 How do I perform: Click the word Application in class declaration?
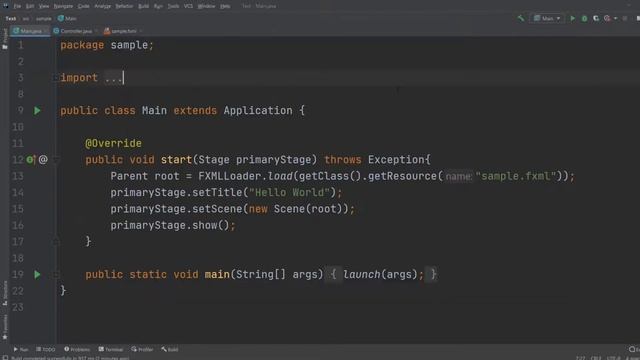pyautogui.click(x=258, y=111)
